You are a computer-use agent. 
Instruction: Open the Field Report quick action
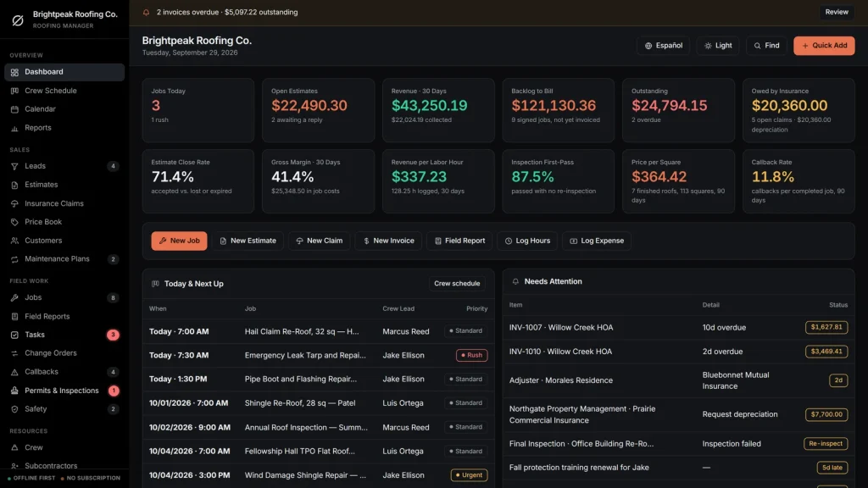pos(459,241)
